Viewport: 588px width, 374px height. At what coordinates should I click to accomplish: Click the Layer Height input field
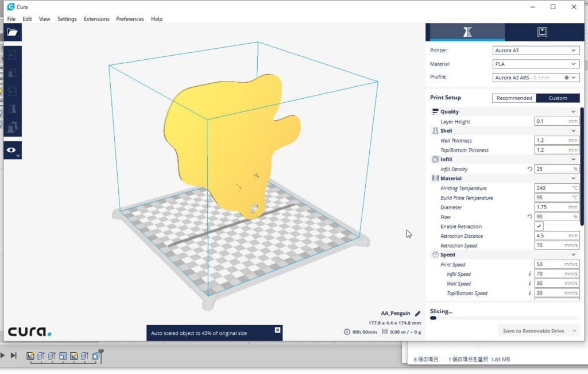click(557, 121)
